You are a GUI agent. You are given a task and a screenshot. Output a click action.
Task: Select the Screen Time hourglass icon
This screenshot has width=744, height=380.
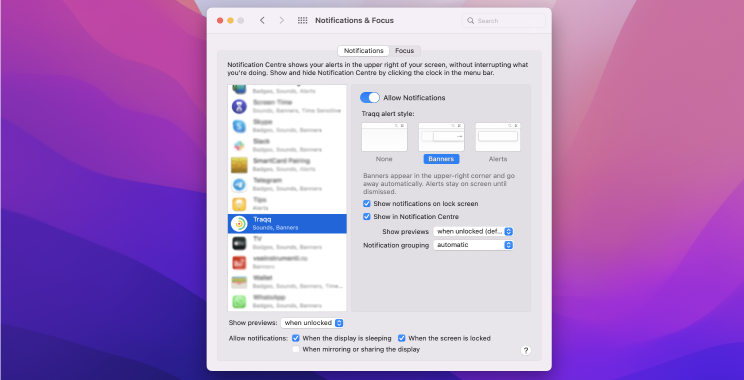click(x=239, y=106)
